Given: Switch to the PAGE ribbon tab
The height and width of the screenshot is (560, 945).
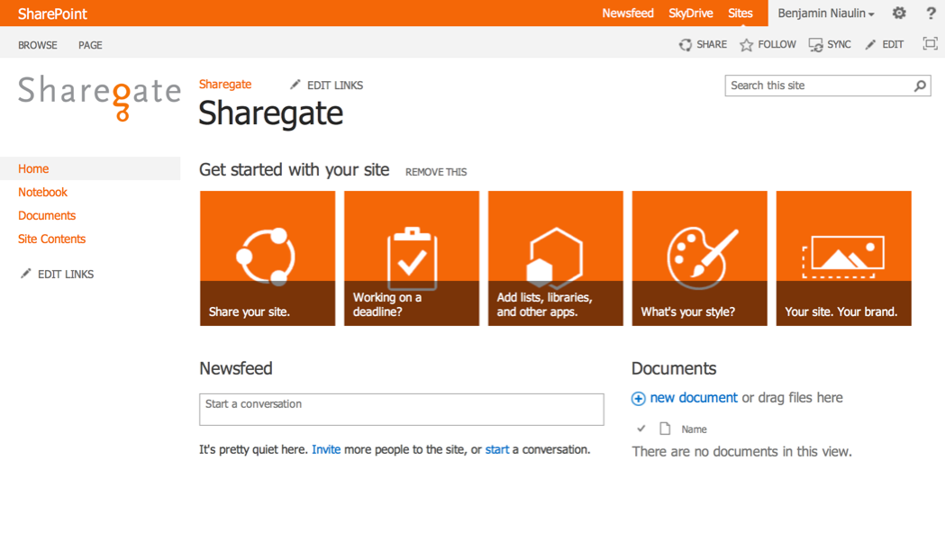Looking at the screenshot, I should click(90, 45).
